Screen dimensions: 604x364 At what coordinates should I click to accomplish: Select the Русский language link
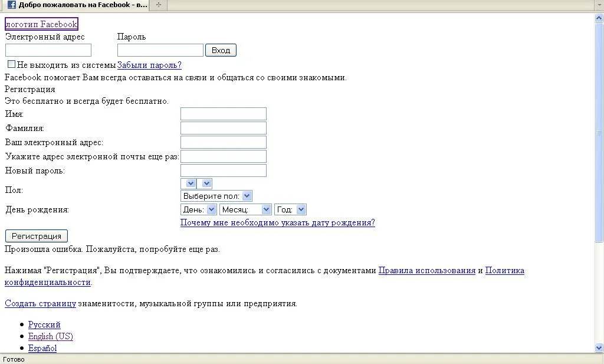pos(44,324)
